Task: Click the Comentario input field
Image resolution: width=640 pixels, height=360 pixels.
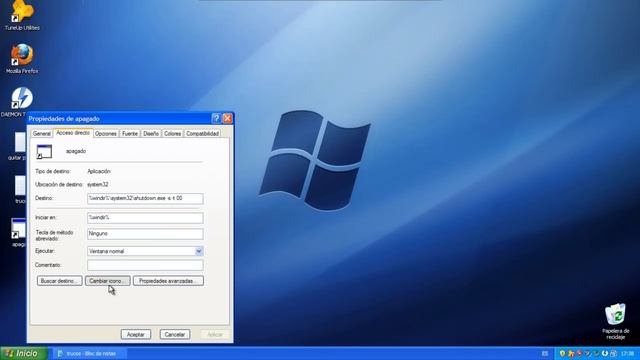Action: coord(145,265)
